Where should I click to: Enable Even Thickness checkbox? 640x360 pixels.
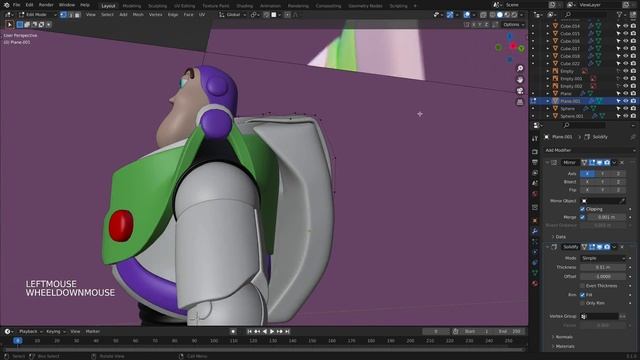[582, 286]
